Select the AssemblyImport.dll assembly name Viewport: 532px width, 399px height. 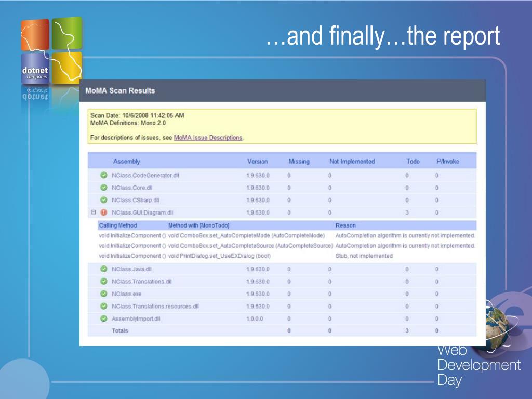[136, 318]
